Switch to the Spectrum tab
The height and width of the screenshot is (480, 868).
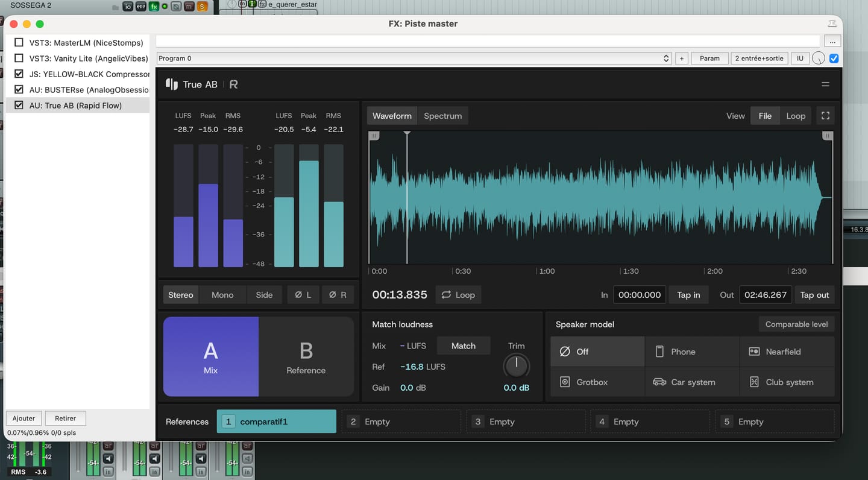tap(442, 116)
